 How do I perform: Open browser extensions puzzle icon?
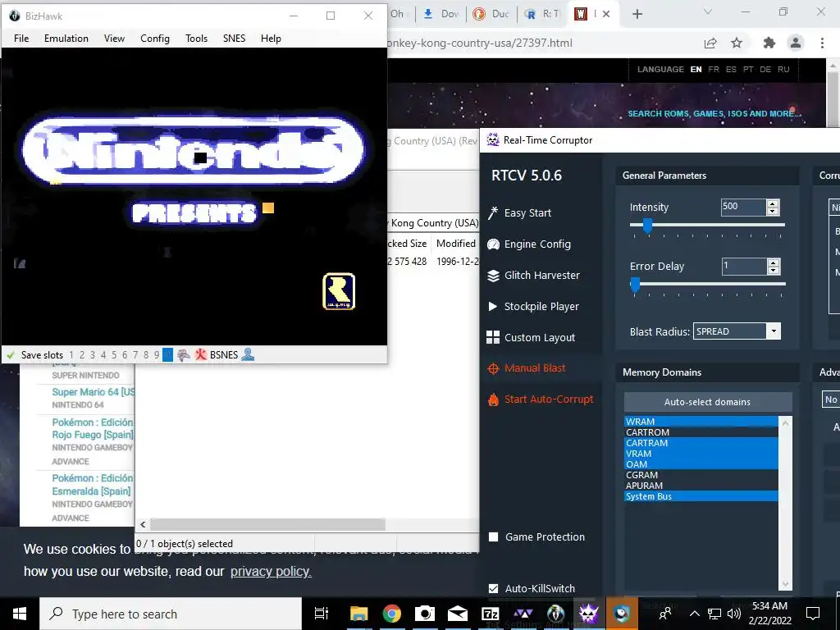(769, 43)
